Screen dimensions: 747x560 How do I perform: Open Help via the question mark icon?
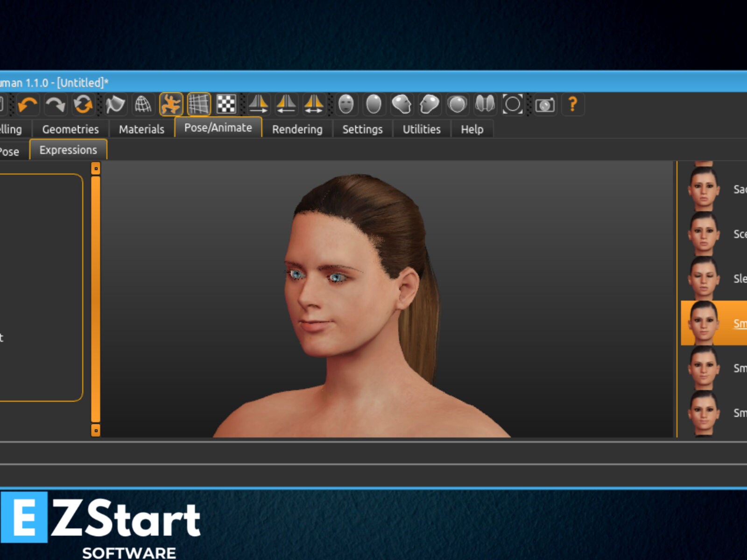tap(572, 106)
